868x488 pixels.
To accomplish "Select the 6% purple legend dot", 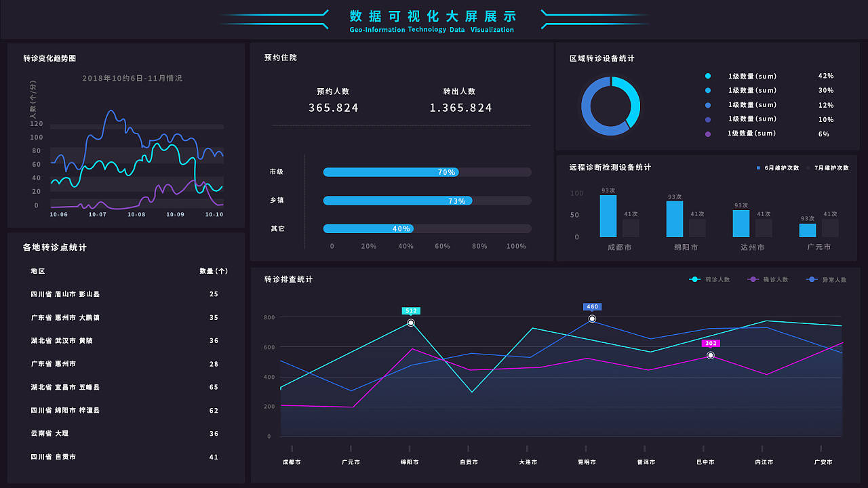I will click(708, 134).
